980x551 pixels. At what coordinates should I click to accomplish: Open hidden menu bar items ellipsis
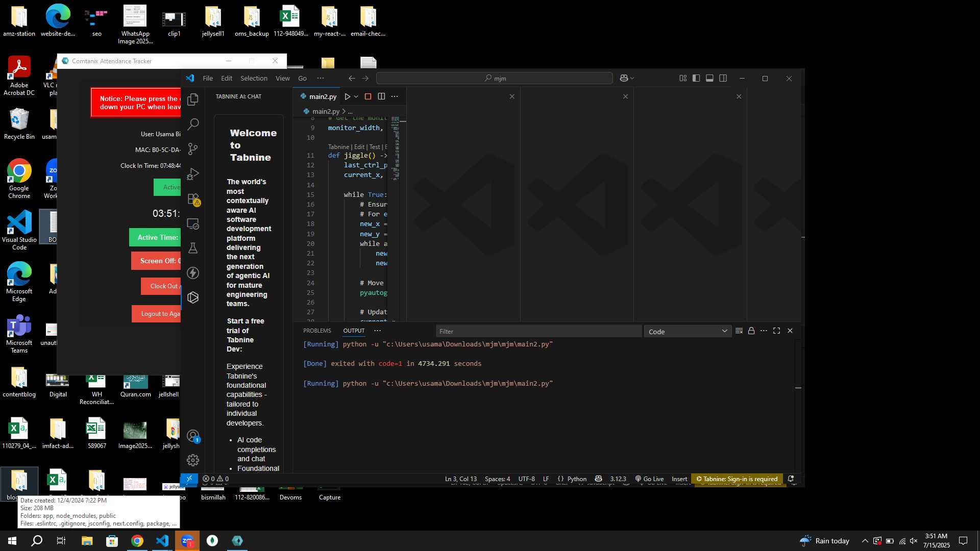pyautogui.click(x=320, y=78)
